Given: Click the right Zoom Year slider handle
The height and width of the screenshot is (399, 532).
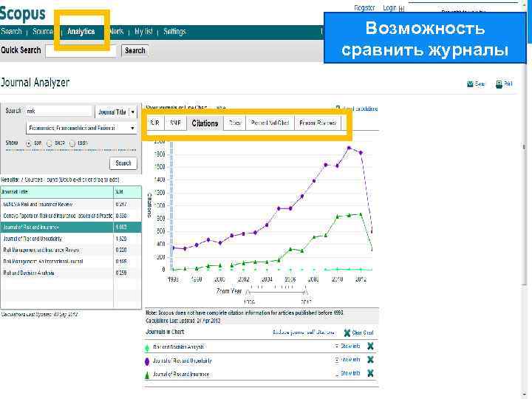Looking at the screenshot, I should click(x=306, y=291).
